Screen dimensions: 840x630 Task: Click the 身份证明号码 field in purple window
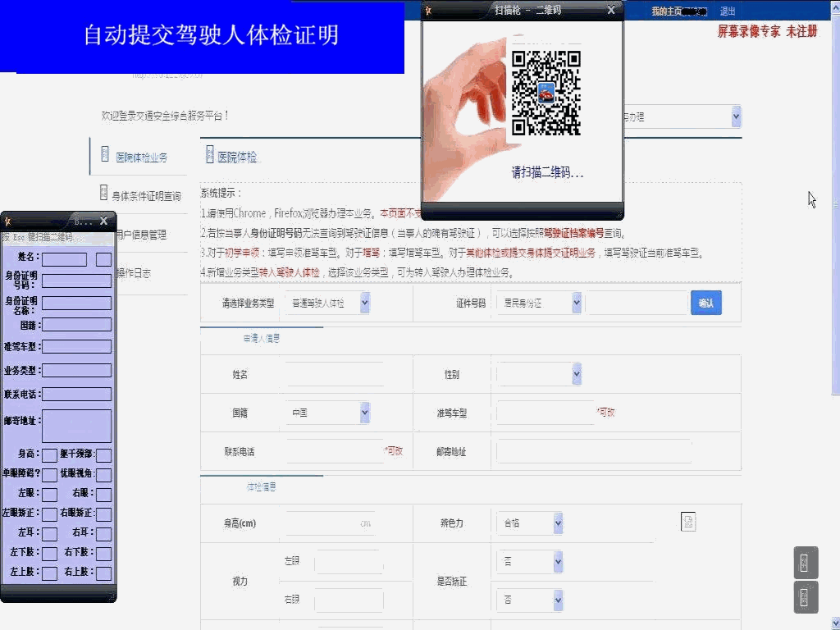76,281
